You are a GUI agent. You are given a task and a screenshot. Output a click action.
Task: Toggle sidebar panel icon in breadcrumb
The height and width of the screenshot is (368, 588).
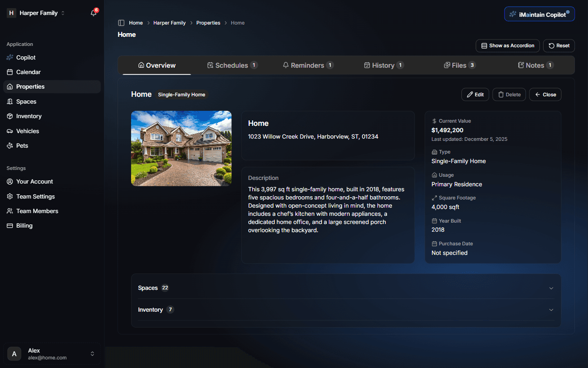121,23
